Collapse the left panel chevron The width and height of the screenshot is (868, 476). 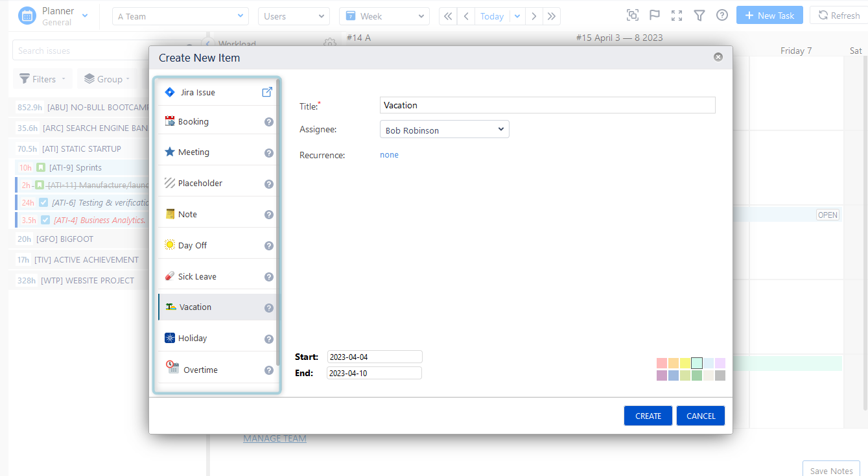pyautogui.click(x=206, y=43)
